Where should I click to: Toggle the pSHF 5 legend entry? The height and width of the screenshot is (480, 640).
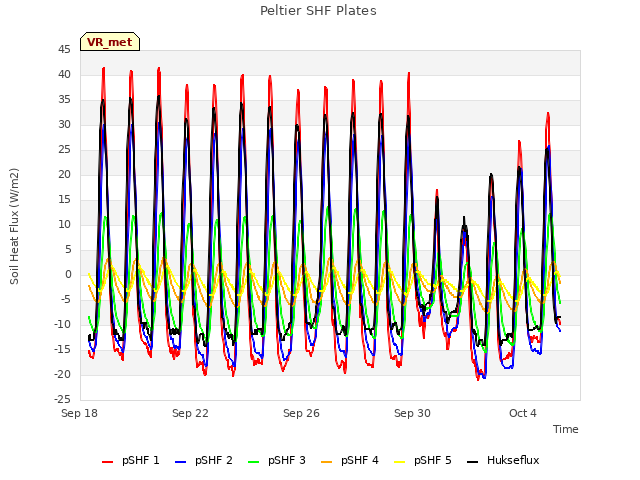pyautogui.click(x=423, y=460)
